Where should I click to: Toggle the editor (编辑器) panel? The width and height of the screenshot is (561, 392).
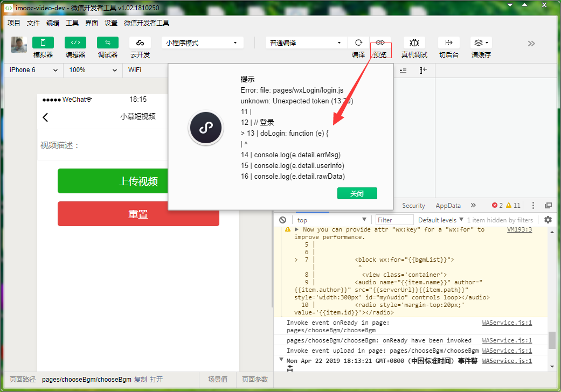75,43
